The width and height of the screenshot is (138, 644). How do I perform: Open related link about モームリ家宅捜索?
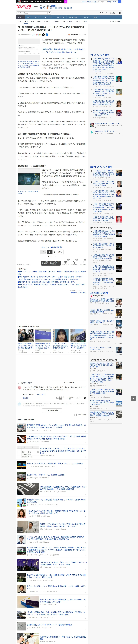click(51, 286)
